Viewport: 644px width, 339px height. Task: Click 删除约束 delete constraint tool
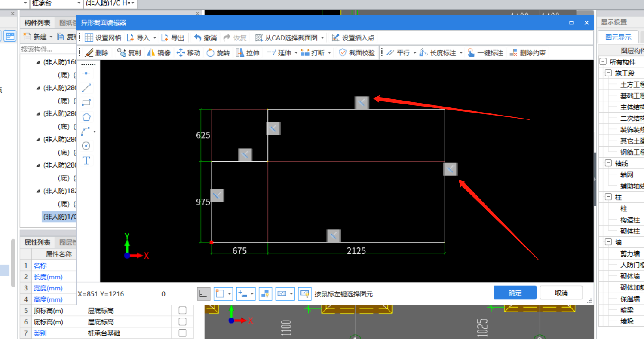[527, 53]
